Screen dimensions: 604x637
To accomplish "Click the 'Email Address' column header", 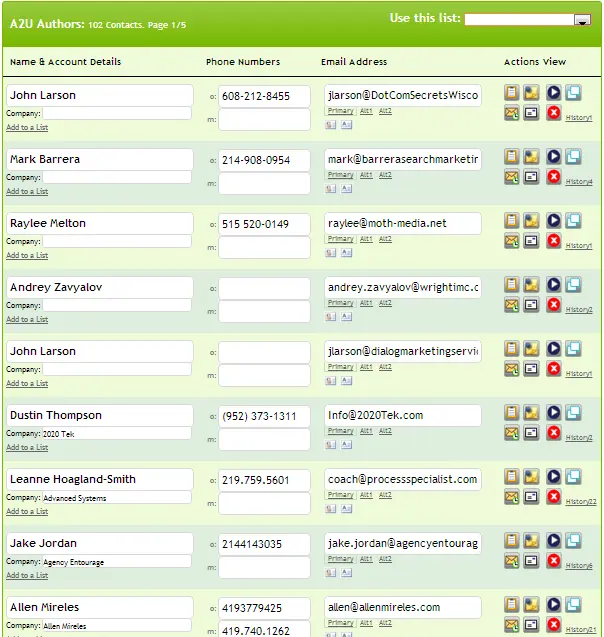I will 354,62.
